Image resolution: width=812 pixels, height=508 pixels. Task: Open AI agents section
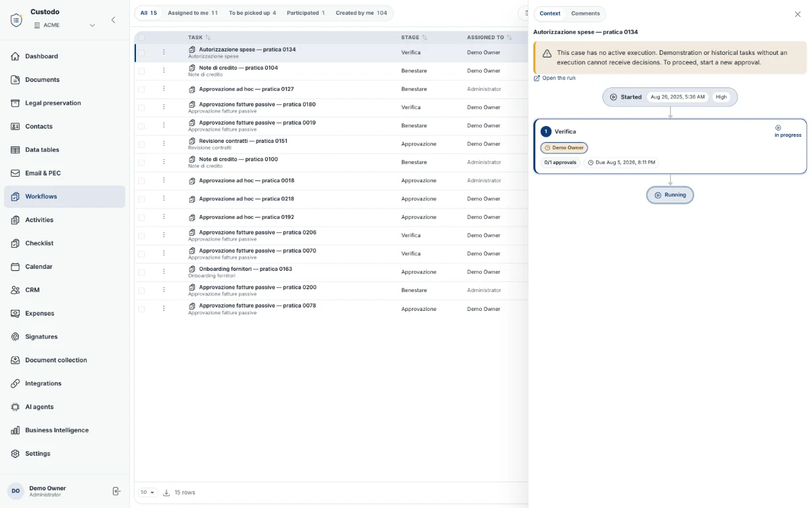point(64,407)
